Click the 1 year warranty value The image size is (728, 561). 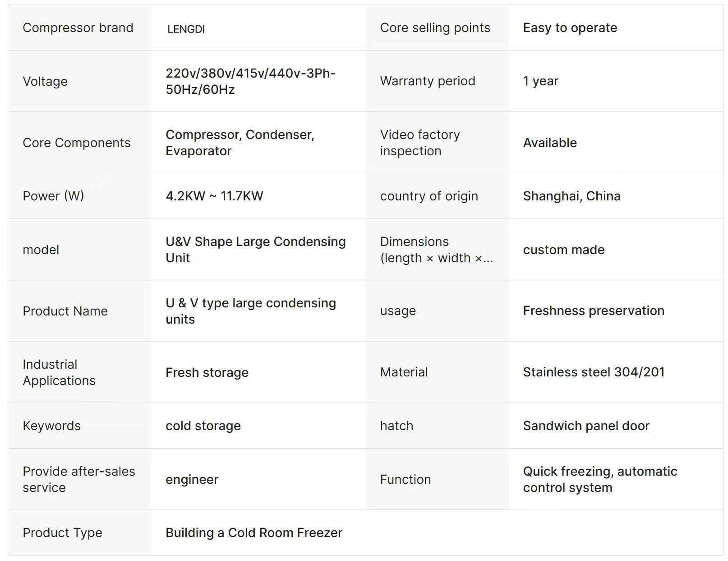pyautogui.click(x=540, y=81)
